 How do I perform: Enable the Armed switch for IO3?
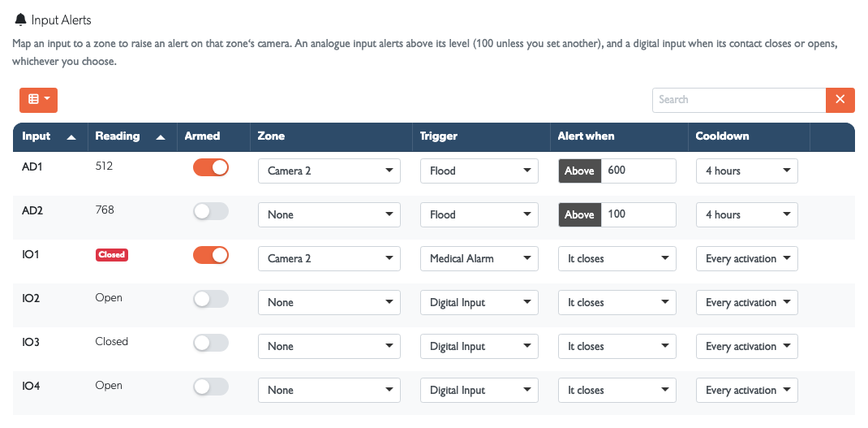point(211,343)
